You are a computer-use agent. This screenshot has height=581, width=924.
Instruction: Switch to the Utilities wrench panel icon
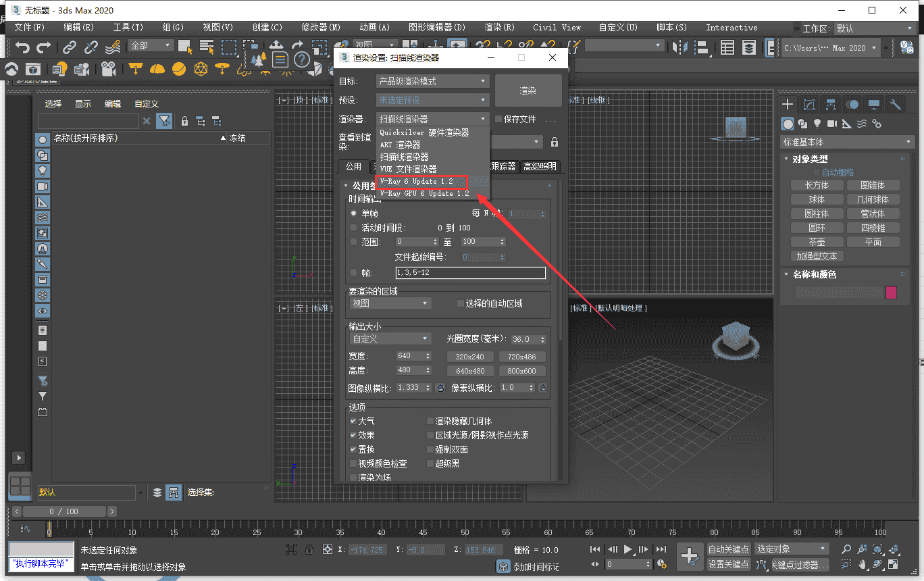click(895, 104)
